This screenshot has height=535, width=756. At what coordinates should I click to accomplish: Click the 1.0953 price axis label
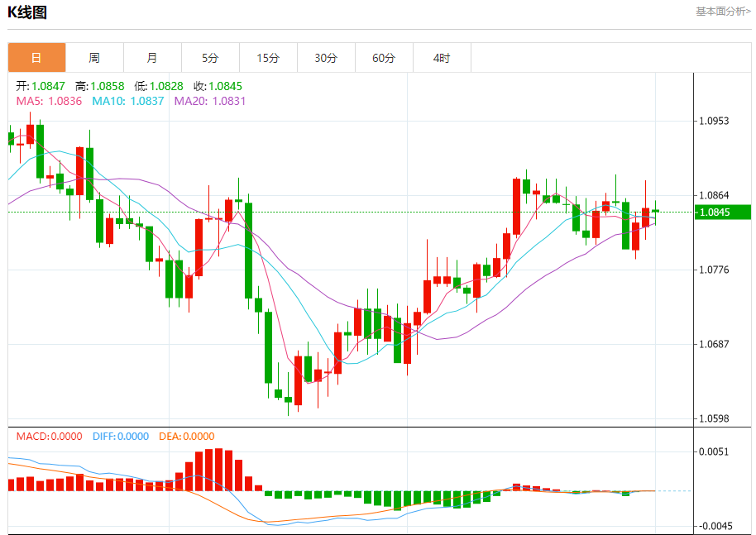[x=714, y=121]
